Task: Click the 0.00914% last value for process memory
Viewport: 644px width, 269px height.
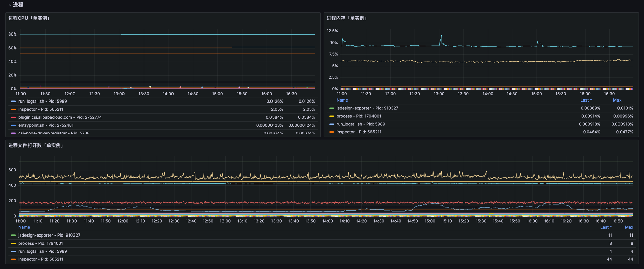Action: coord(591,116)
